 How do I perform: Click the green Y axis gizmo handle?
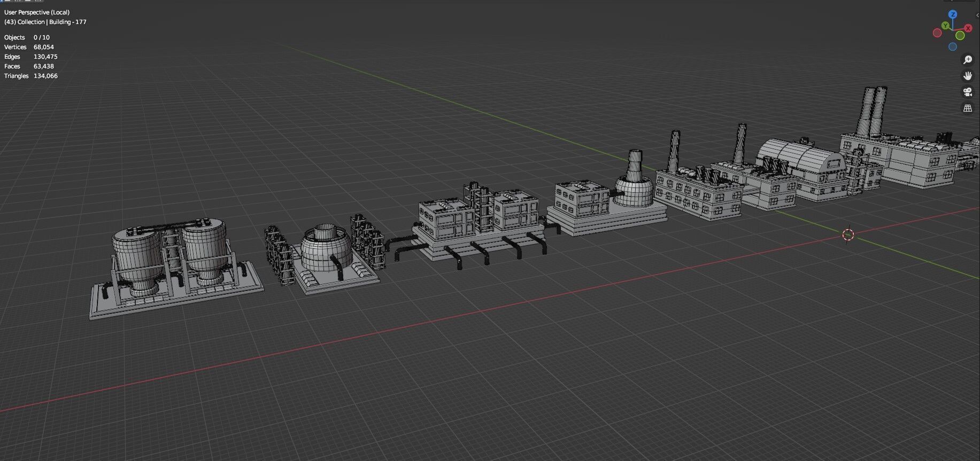[x=946, y=26]
